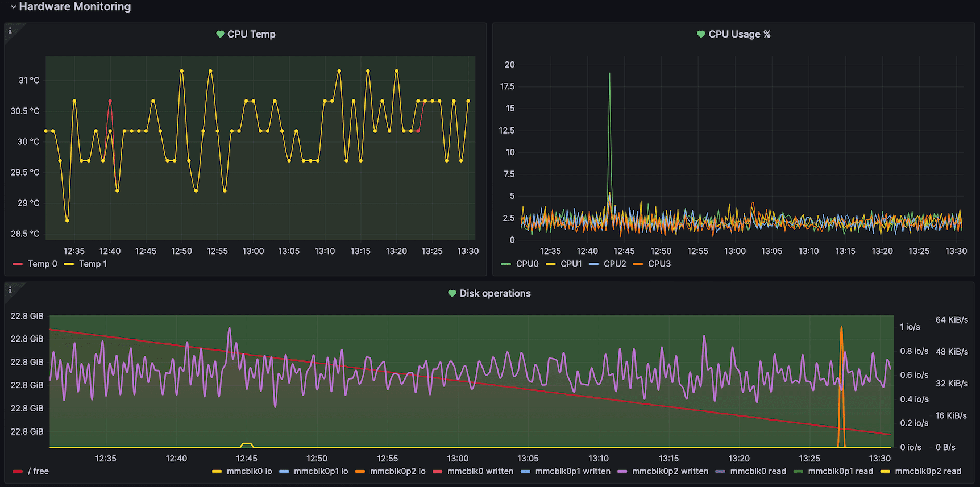
Task: Click the red Temp 0 point near 12:40
Action: (110, 101)
